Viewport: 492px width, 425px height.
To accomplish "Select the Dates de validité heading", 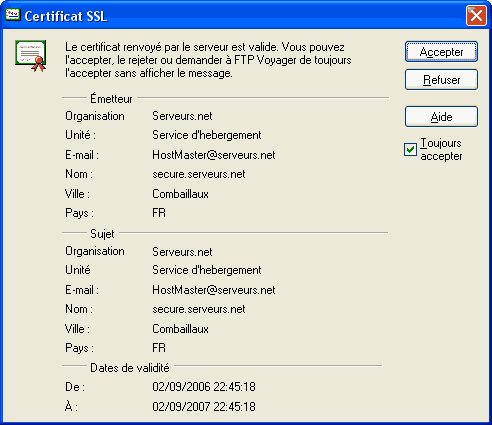I will 130,368.
